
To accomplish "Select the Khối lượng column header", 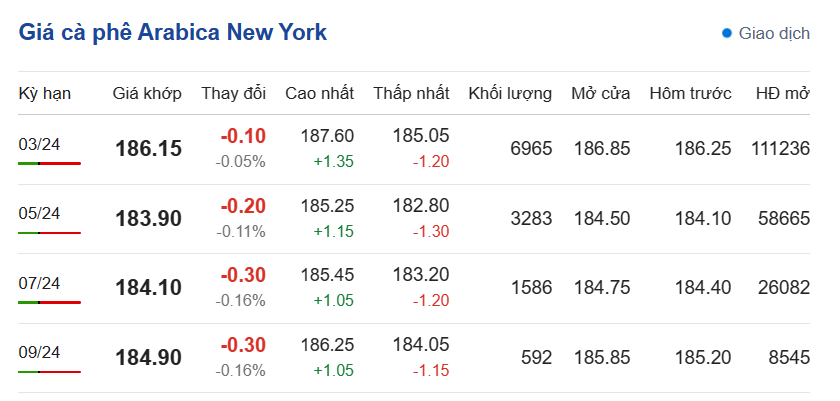I will (x=509, y=94).
